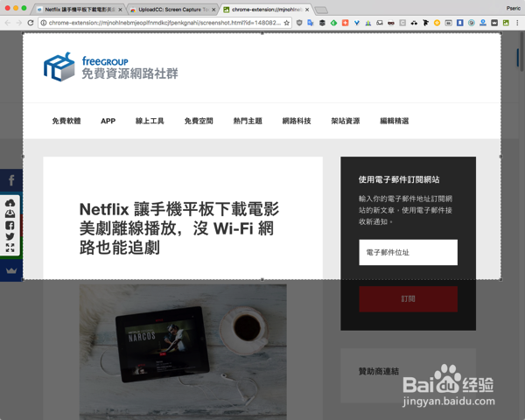Click the blue bookmark extension icon
The image size is (525, 420).
[x=460, y=23]
